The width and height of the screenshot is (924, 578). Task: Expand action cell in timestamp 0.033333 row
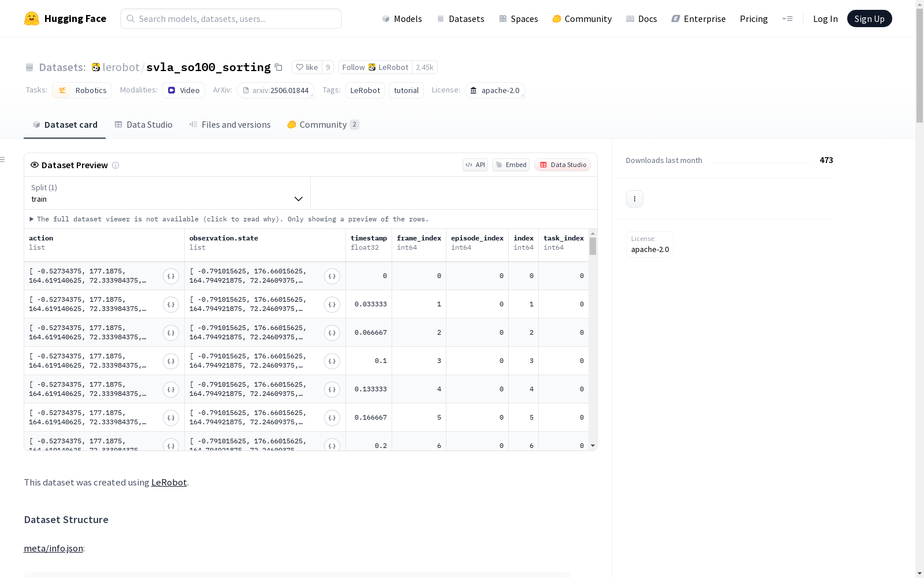click(x=171, y=305)
